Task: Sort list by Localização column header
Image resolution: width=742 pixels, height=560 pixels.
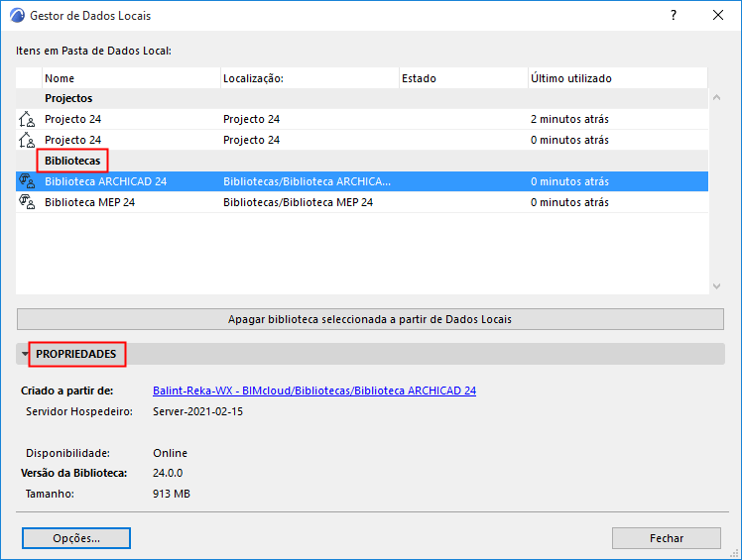Action: pos(309,78)
